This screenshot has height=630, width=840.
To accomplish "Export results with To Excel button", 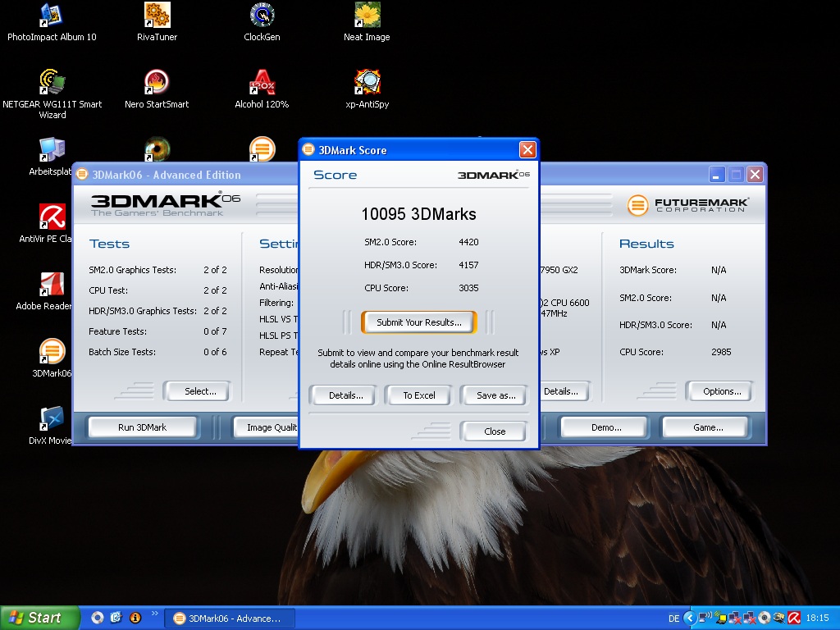I will tap(419, 395).
